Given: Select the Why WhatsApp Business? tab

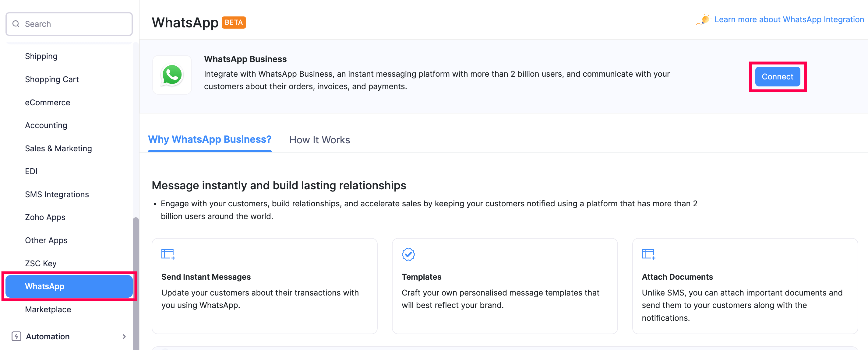Looking at the screenshot, I should (210, 139).
